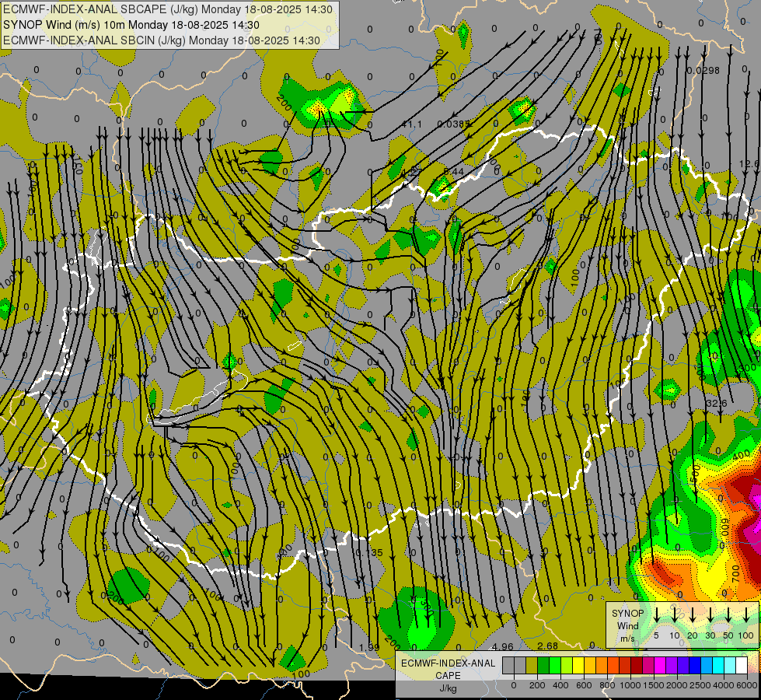The height and width of the screenshot is (700, 761).
Task: Click the map value '0.0298'
Action: [x=703, y=71]
